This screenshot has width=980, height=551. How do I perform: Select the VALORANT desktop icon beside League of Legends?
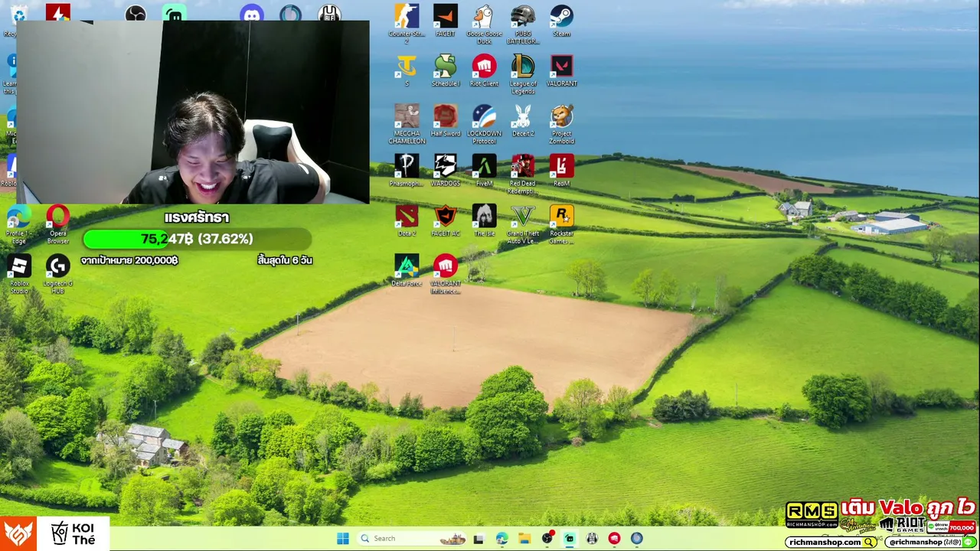click(x=561, y=70)
